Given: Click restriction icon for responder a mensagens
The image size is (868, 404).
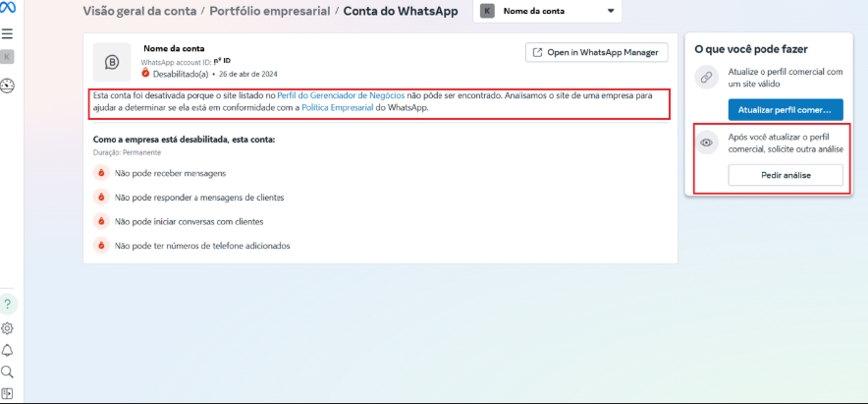Looking at the screenshot, I should 101,198.
